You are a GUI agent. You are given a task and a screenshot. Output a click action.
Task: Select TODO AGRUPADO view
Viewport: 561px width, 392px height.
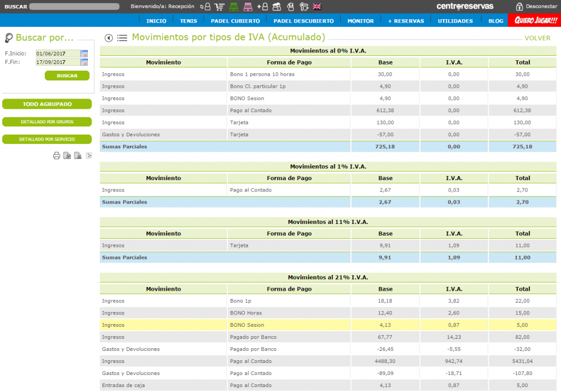47,104
